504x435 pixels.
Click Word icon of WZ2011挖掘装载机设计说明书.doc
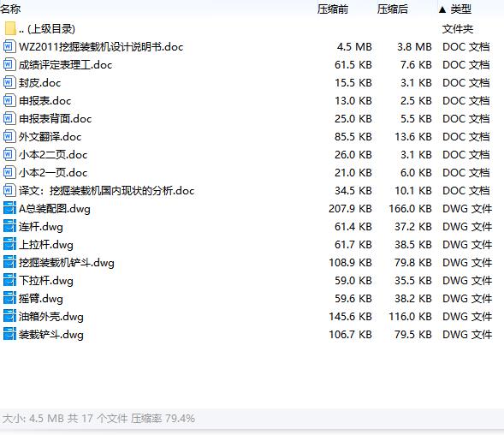pos(9,46)
